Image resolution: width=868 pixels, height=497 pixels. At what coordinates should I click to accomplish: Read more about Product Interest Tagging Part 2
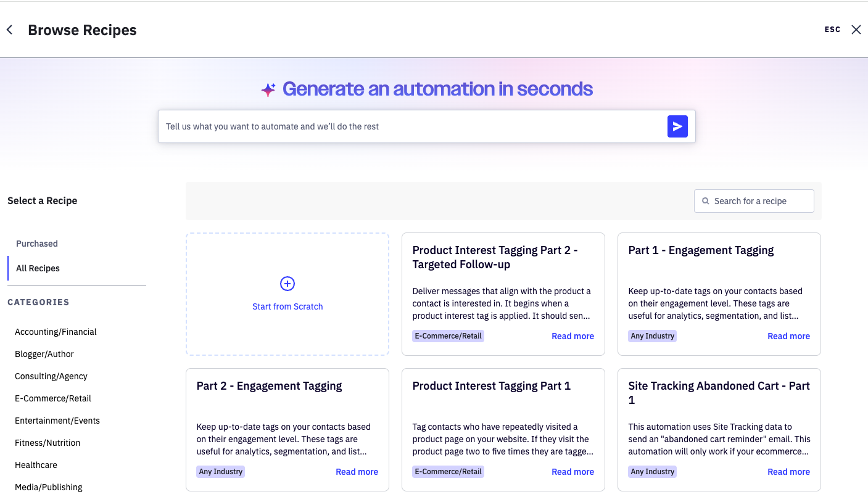click(x=572, y=336)
